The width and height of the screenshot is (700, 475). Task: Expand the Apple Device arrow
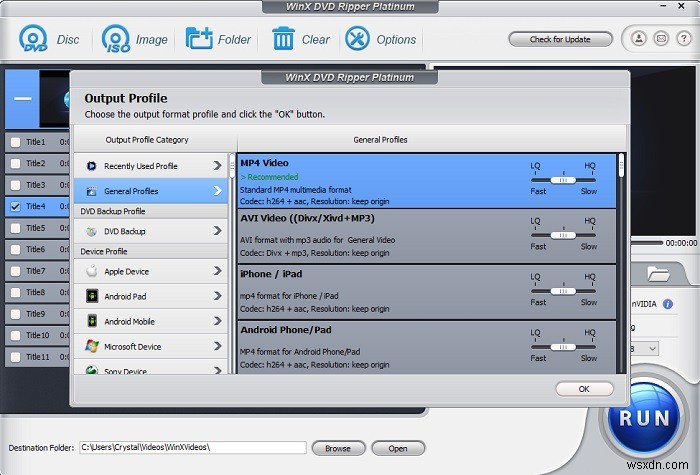point(217,271)
